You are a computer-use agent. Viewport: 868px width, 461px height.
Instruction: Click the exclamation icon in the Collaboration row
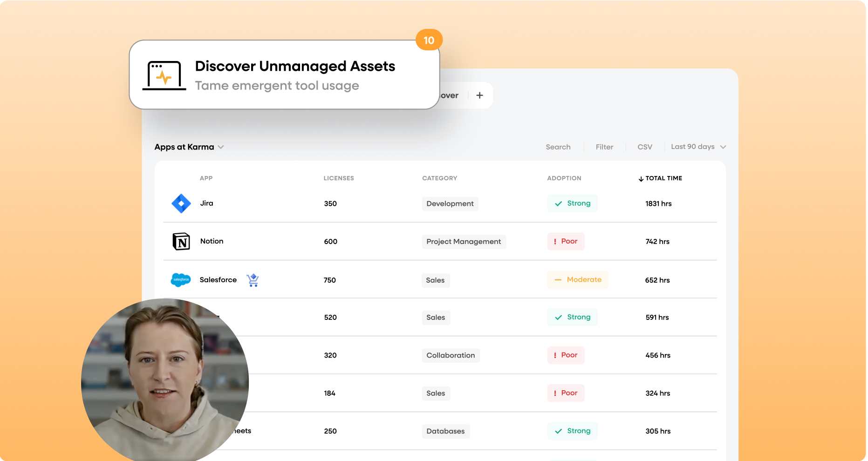[555, 355]
